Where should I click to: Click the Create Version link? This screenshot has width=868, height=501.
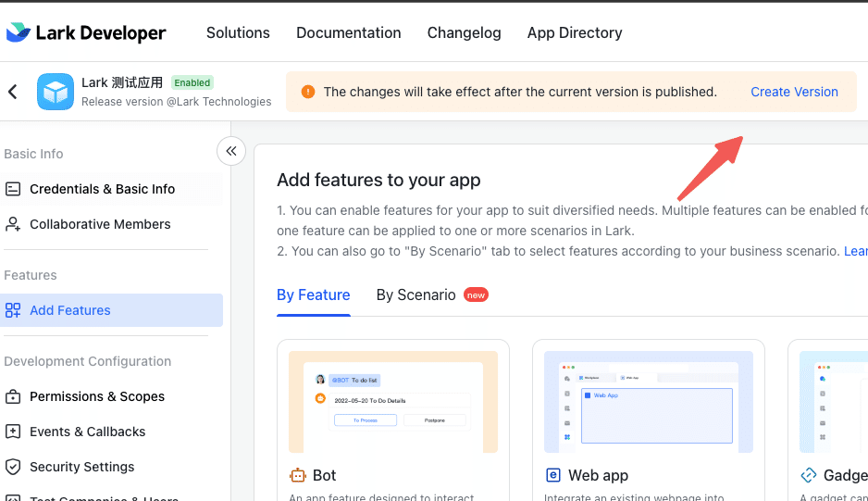tap(794, 92)
